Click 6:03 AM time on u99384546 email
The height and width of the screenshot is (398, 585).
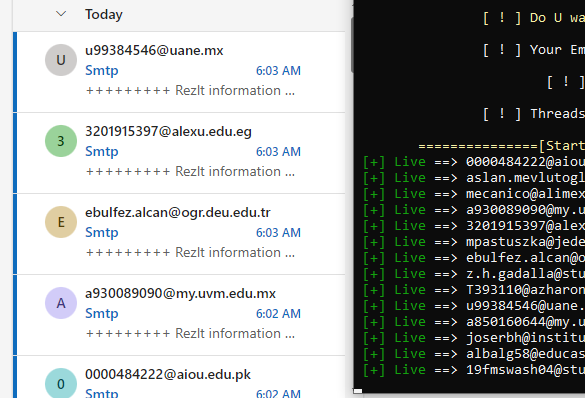(x=278, y=70)
